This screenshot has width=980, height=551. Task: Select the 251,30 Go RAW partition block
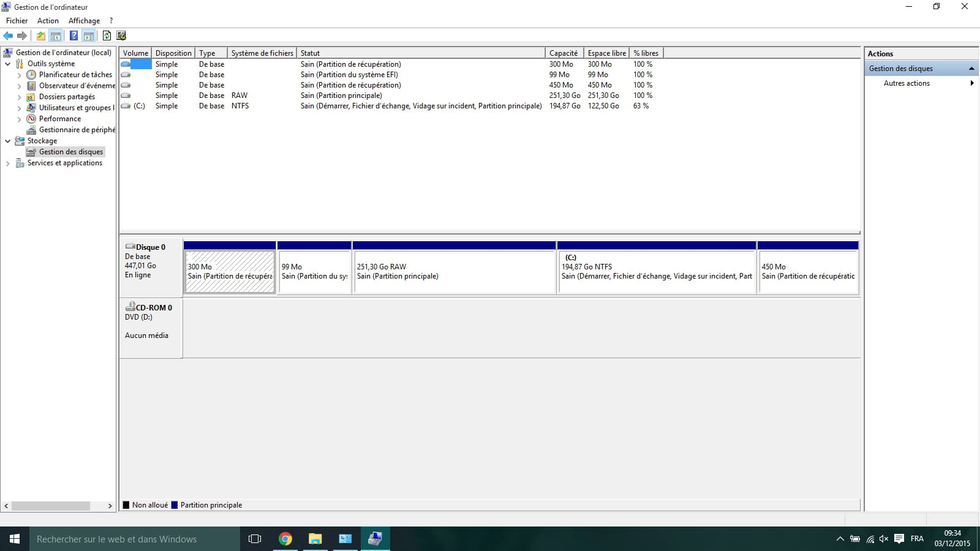[454, 268]
